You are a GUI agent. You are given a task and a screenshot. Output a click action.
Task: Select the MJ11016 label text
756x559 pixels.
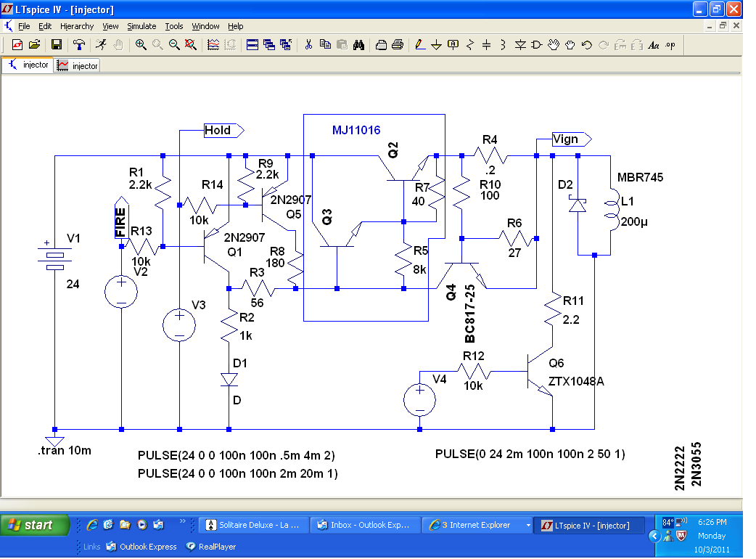point(356,130)
